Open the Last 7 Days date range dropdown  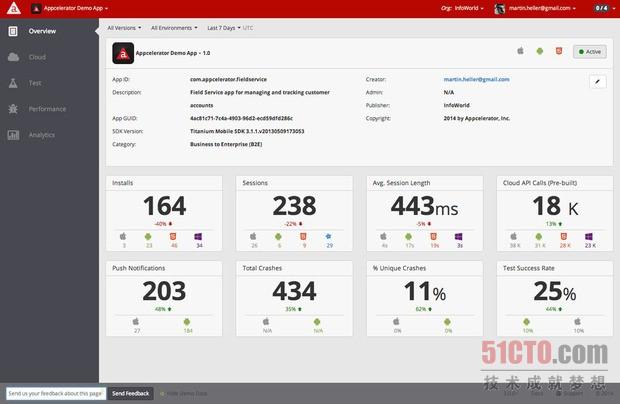(224, 28)
